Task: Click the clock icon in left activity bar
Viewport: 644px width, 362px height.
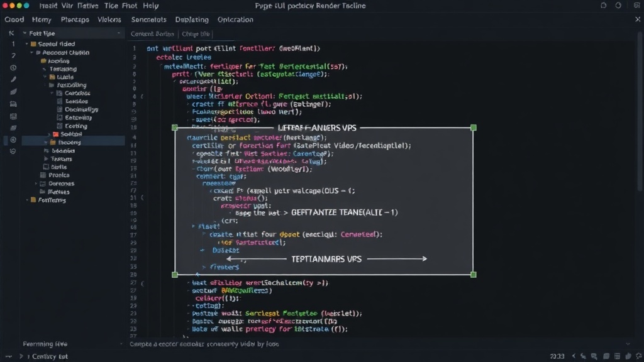Action: click(x=13, y=68)
